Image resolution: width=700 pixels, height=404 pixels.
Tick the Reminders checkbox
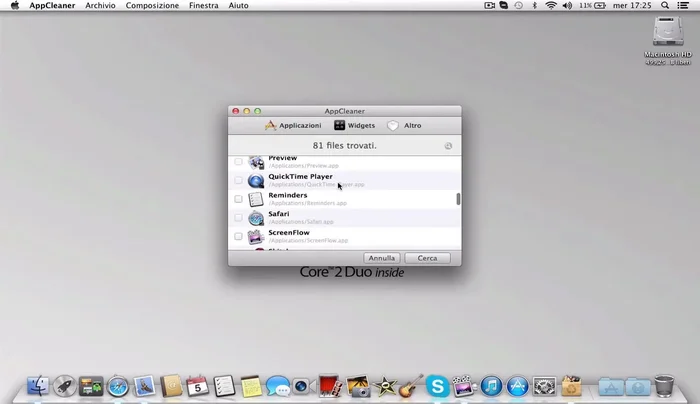coord(238,199)
